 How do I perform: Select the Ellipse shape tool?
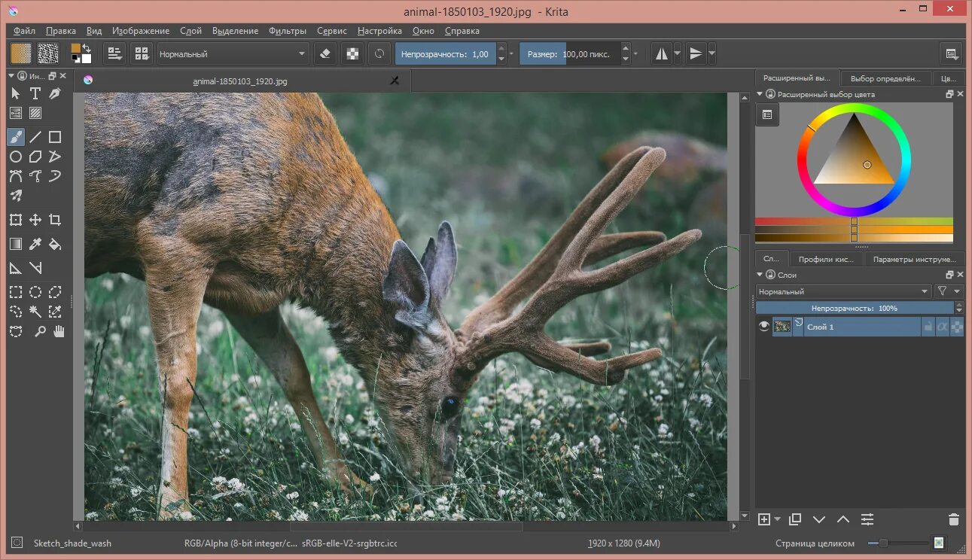pyautogui.click(x=15, y=157)
